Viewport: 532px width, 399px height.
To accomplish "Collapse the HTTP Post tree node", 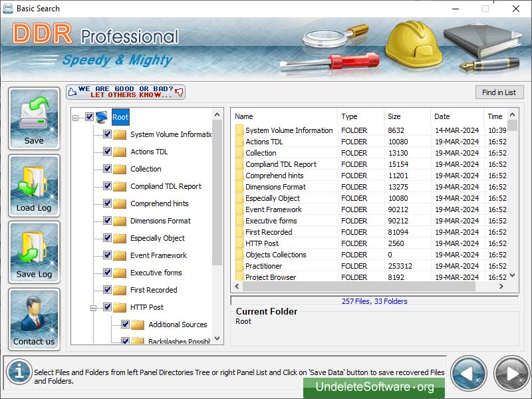I will coord(93,308).
